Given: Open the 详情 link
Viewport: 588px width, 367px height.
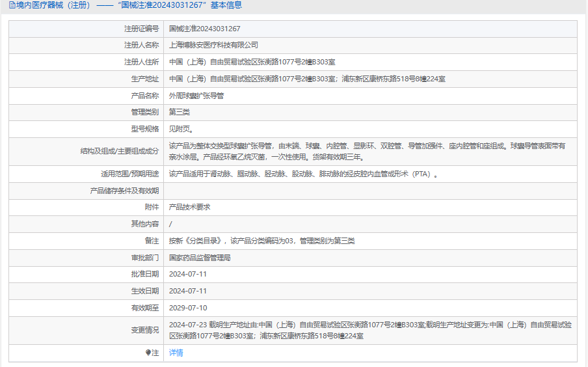Looking at the screenshot, I should pos(176,353).
